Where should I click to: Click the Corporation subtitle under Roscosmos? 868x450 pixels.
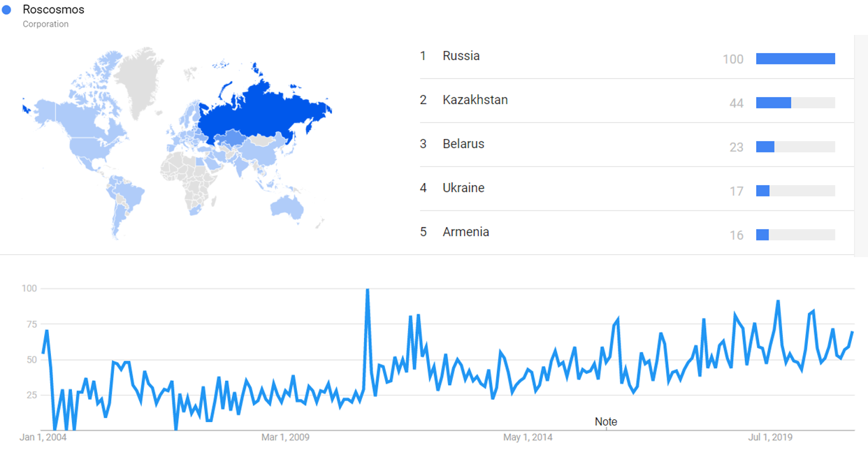[45, 24]
